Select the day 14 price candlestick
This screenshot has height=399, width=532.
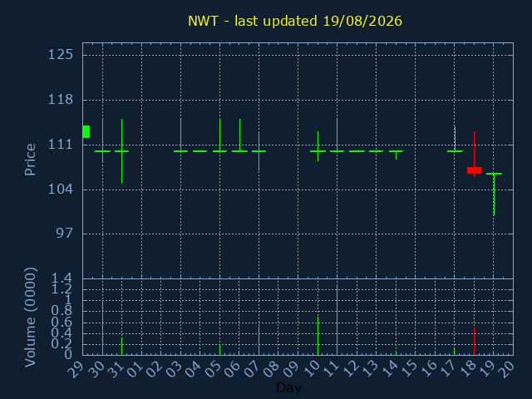click(x=396, y=155)
